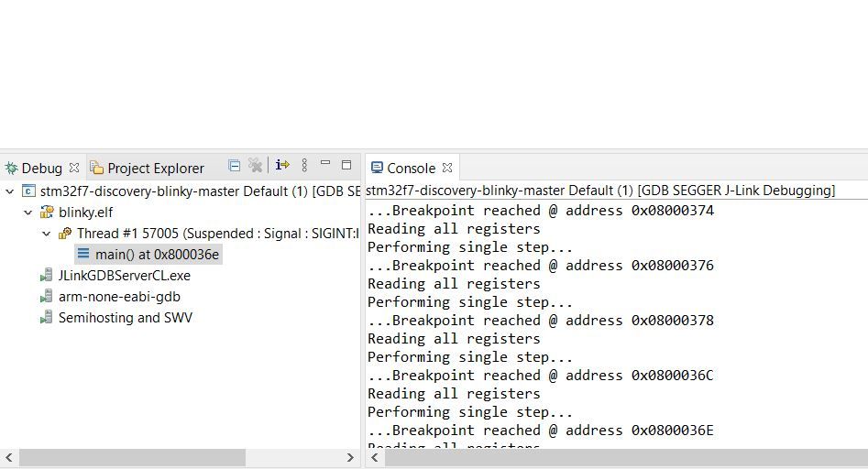Click first 'Performing single step...' console line
This screenshot has width=868, height=469.
coord(470,247)
